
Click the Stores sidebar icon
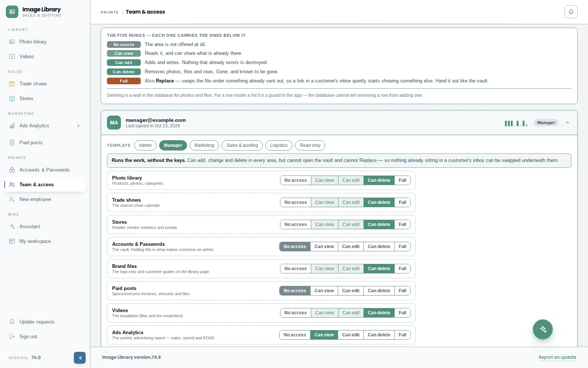pos(12,99)
